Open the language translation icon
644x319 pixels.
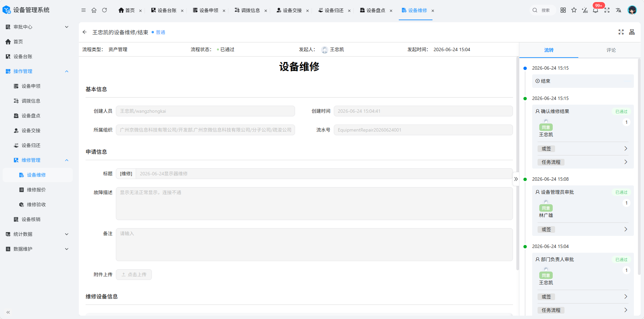[x=618, y=10]
